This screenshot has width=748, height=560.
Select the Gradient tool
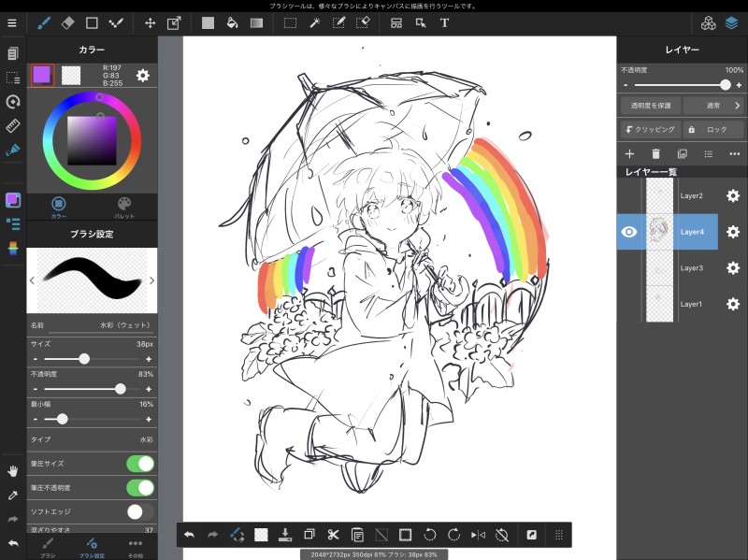point(256,22)
